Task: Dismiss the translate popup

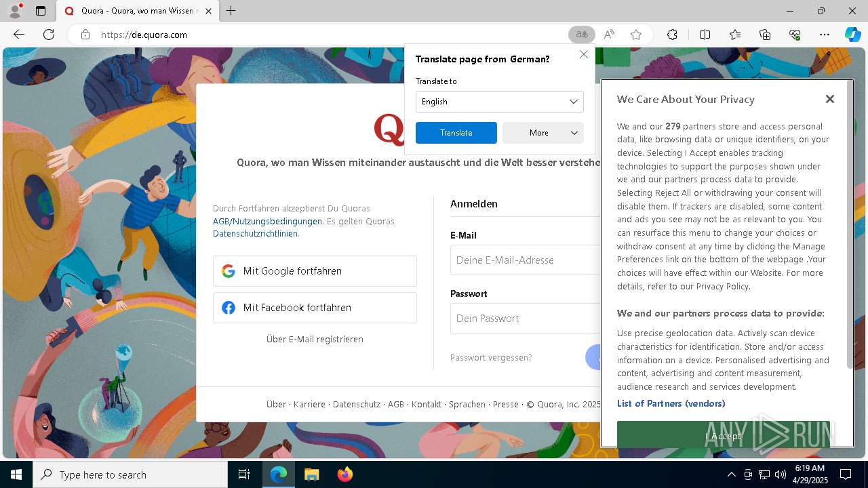Action: pyautogui.click(x=584, y=54)
